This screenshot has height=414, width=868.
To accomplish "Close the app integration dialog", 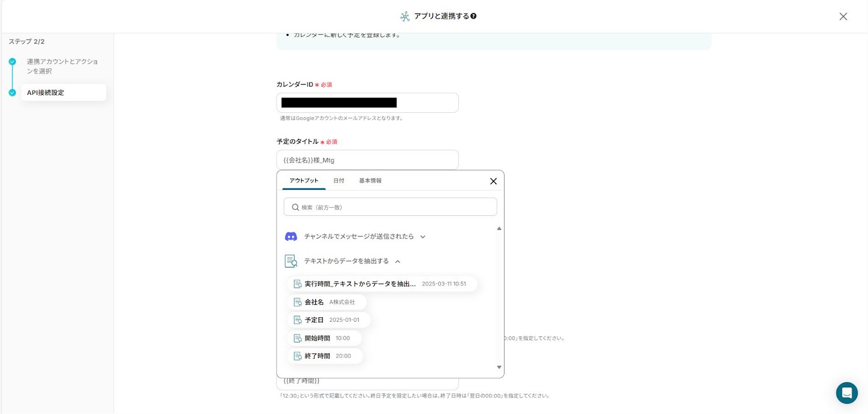I will 843,16.
